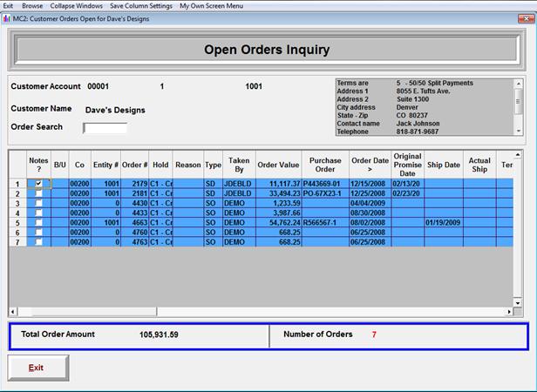
Task: Click the Exit button at bottom
Action: click(x=38, y=368)
